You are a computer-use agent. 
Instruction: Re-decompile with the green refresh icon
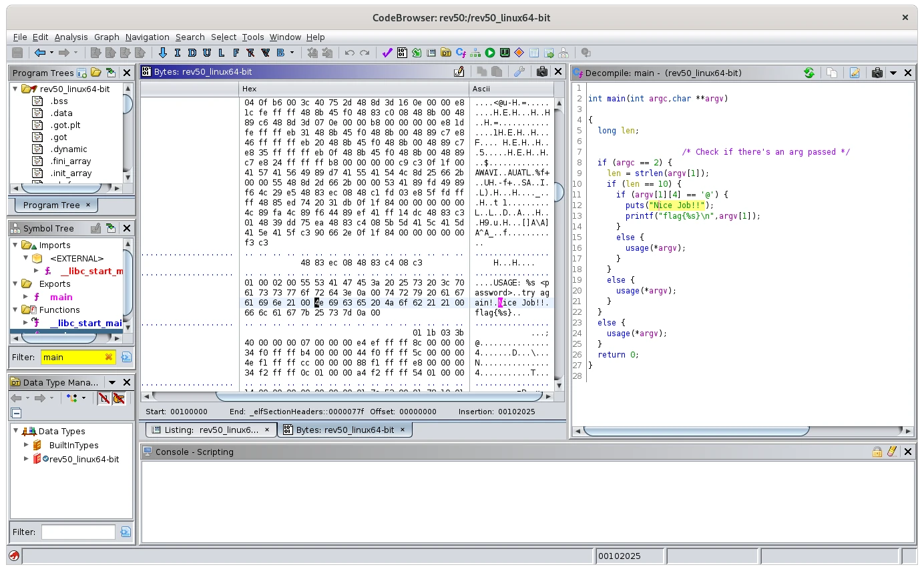coord(809,73)
